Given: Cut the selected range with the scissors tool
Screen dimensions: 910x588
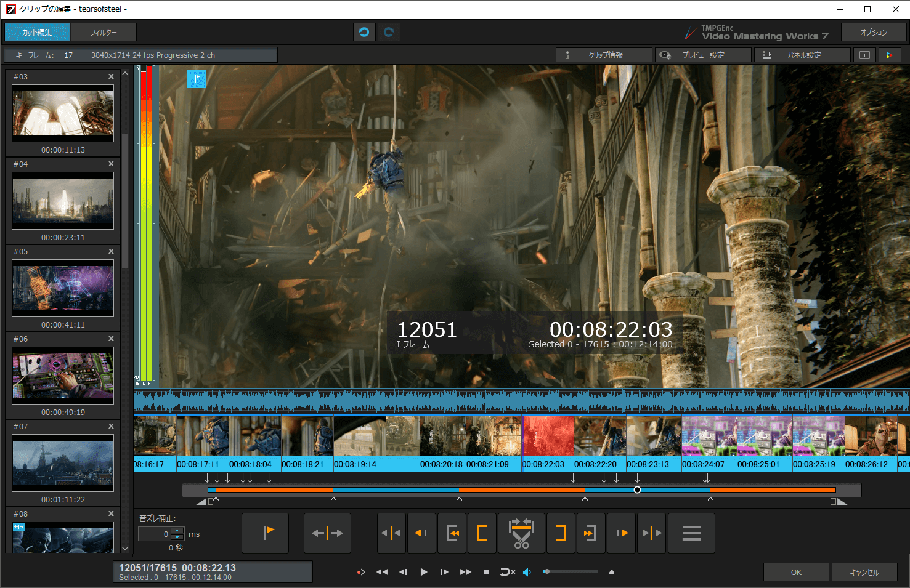Looking at the screenshot, I should pyautogui.click(x=521, y=533).
